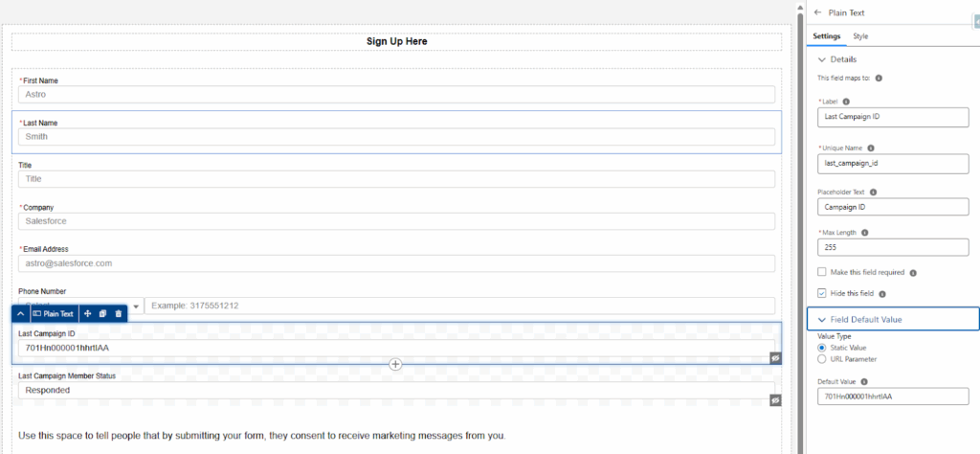This screenshot has width=980, height=454.
Task: Click info icon beside Max Length
Action: coord(865,232)
